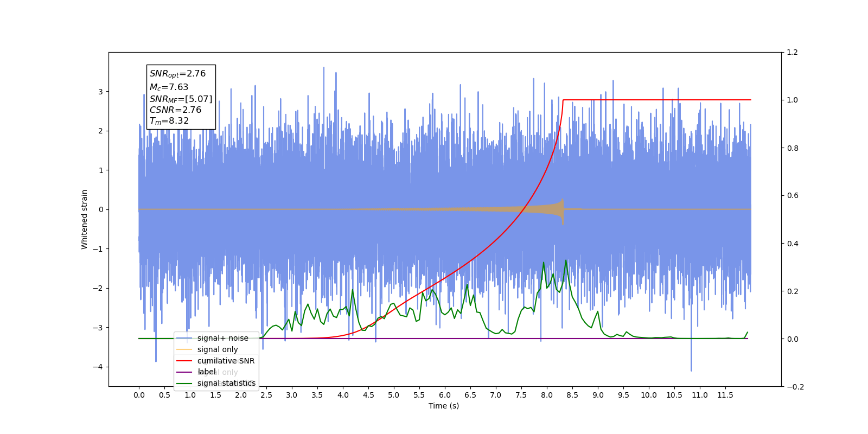
Task: Click the 3 tick on the left axis
Action: click(x=100, y=92)
